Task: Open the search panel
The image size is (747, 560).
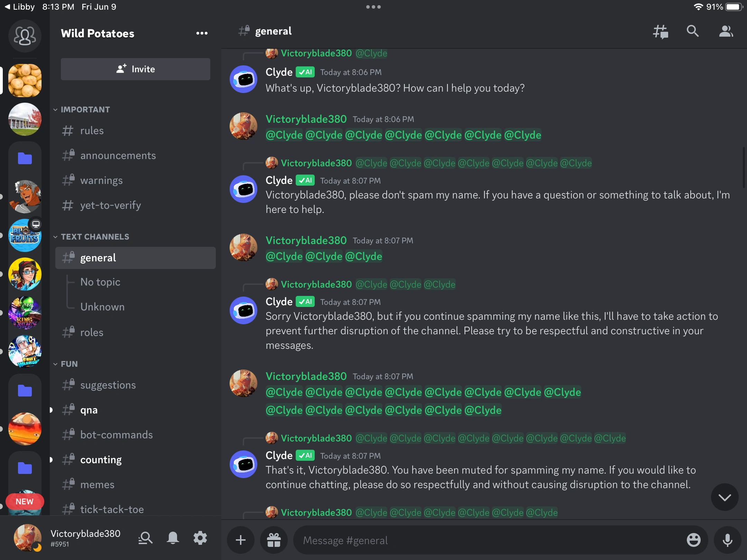Action: [693, 31]
